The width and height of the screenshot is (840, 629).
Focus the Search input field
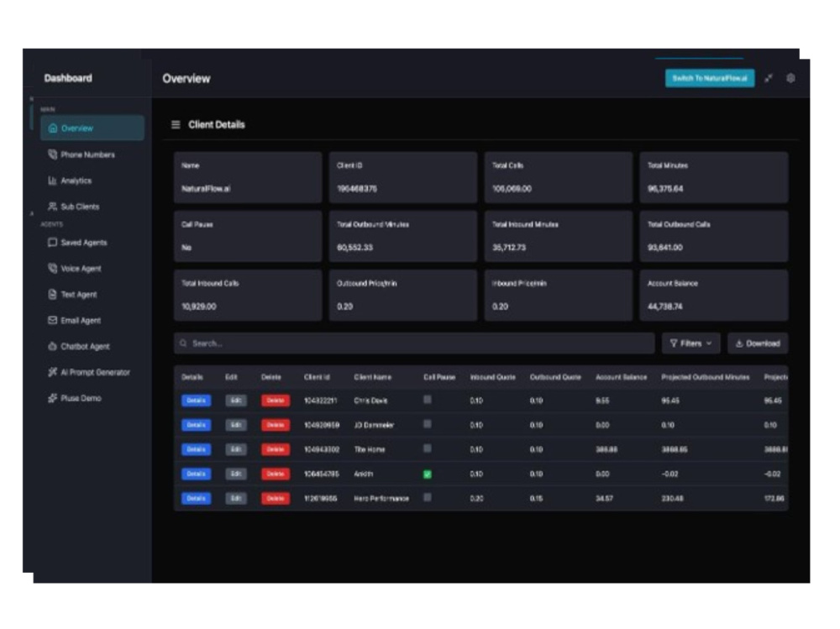tap(414, 343)
